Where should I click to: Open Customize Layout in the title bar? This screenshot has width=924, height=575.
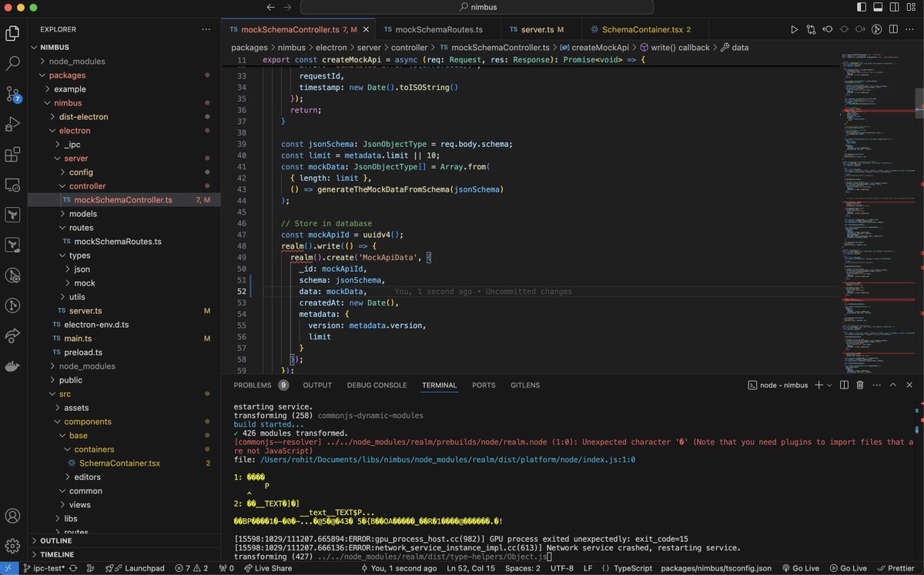click(x=911, y=7)
